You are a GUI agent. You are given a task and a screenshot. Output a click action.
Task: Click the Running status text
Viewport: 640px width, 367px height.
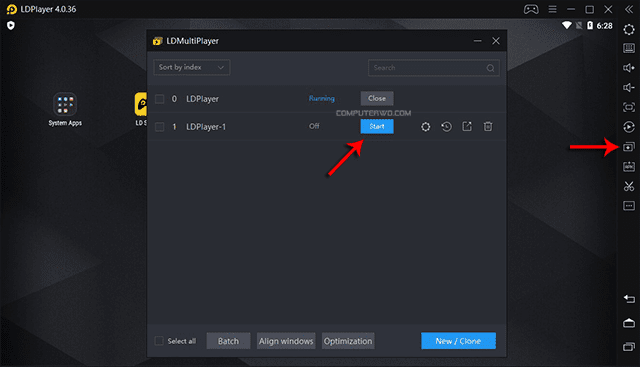tap(322, 98)
